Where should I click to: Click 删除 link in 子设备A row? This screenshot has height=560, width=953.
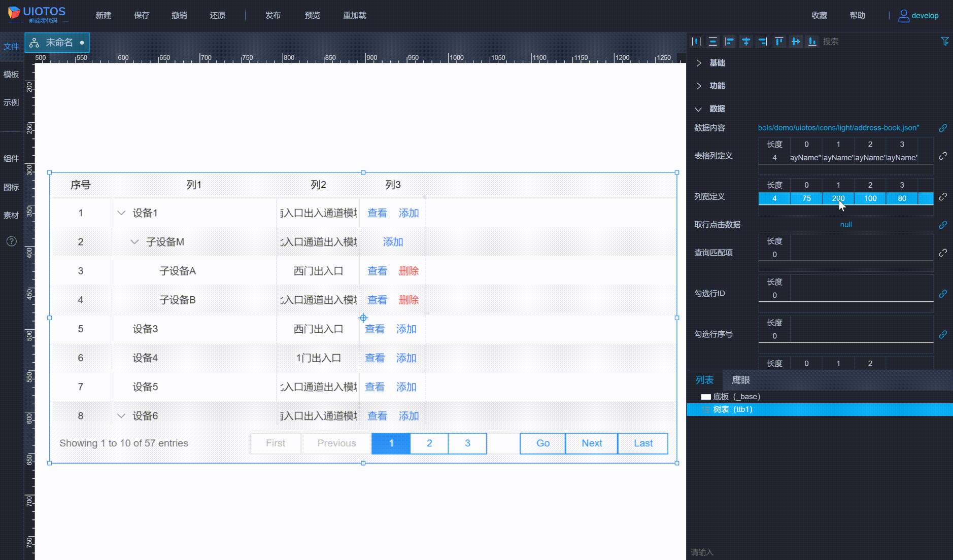click(x=409, y=271)
